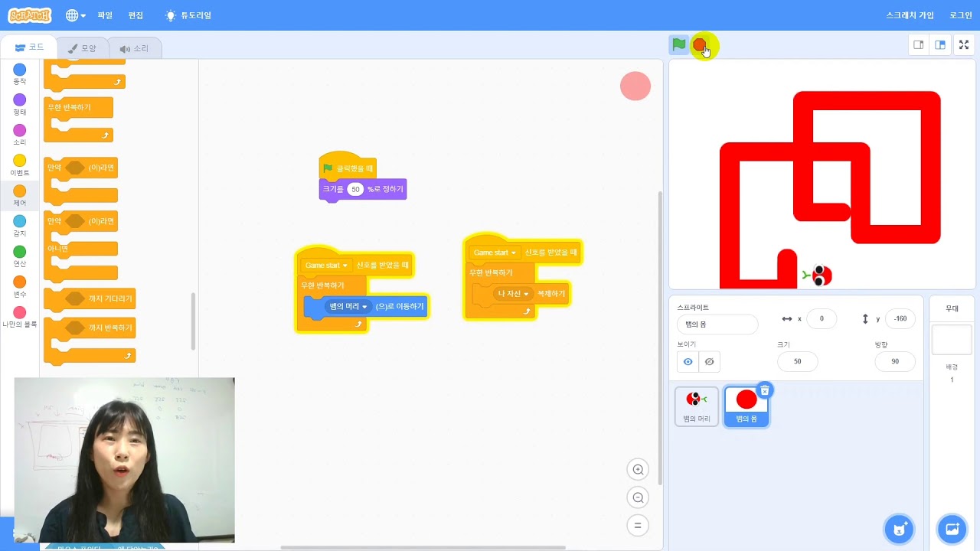The width and height of the screenshot is (980, 551).
Task: Select the 뱀의 머리 sprite thumbnail
Action: [x=697, y=406]
